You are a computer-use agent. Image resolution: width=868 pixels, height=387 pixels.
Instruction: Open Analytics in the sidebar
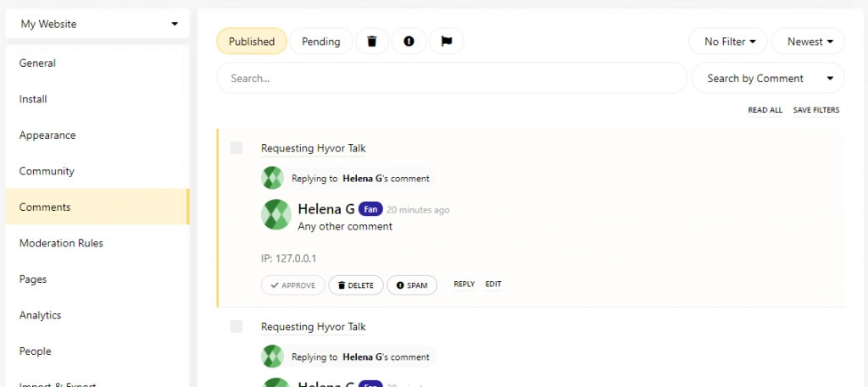[x=97, y=314]
